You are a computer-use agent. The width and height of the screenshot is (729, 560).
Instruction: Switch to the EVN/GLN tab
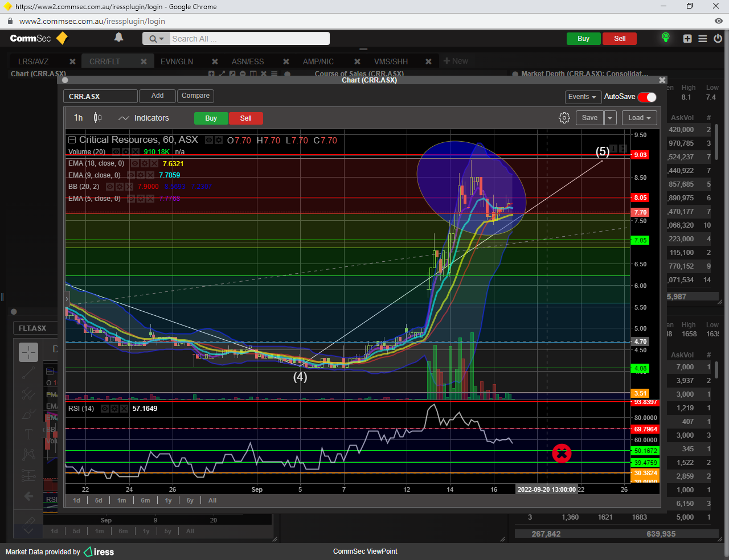click(177, 61)
